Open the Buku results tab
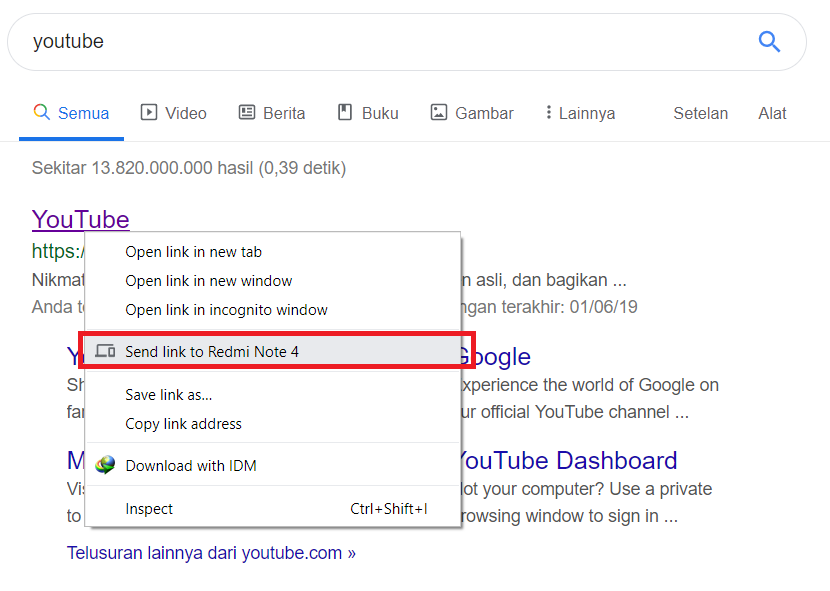This screenshot has height=591, width=830. [x=367, y=113]
